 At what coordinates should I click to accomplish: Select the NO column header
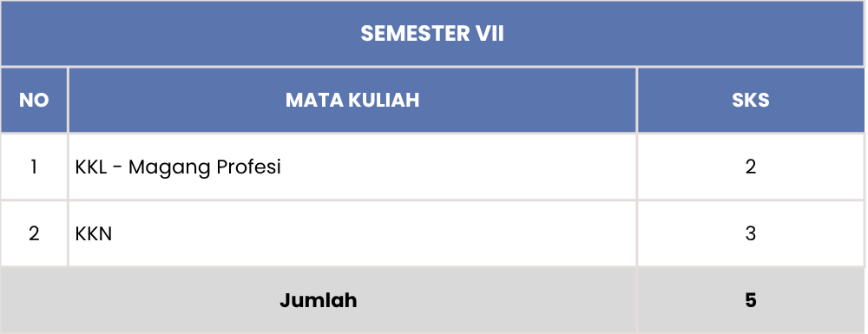(x=34, y=100)
